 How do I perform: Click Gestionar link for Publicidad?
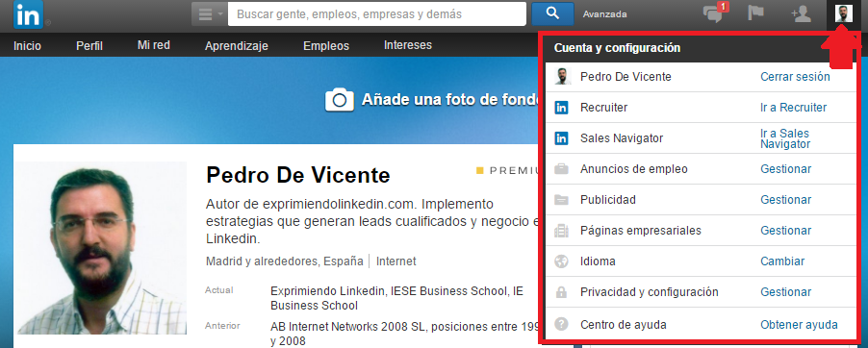coord(785,200)
